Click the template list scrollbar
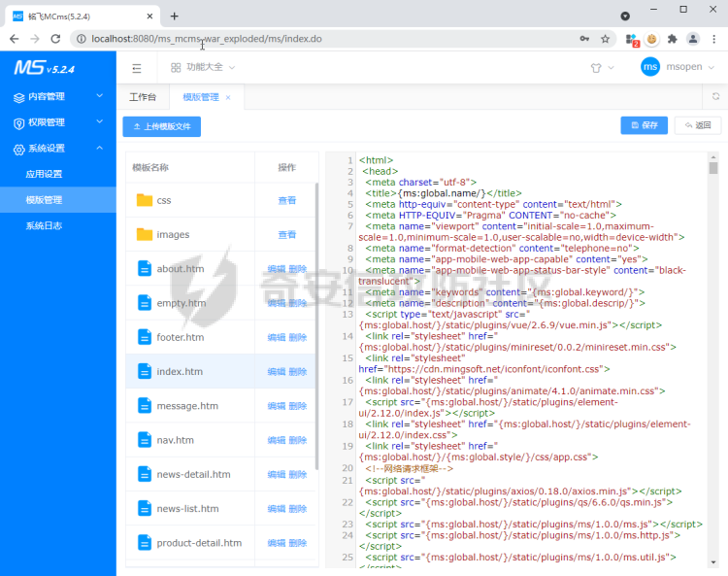 [317, 326]
